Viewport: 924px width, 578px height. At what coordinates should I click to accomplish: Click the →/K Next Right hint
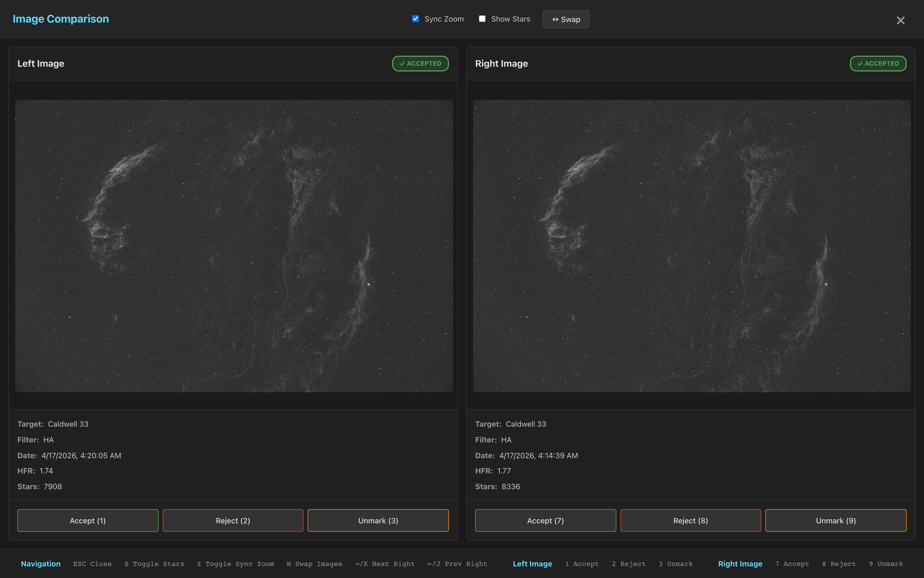click(x=385, y=564)
